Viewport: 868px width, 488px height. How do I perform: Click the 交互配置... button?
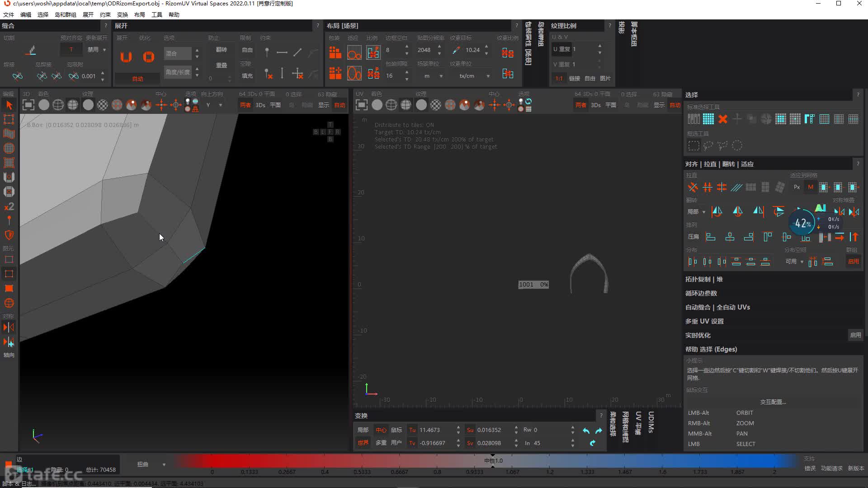coord(773,402)
